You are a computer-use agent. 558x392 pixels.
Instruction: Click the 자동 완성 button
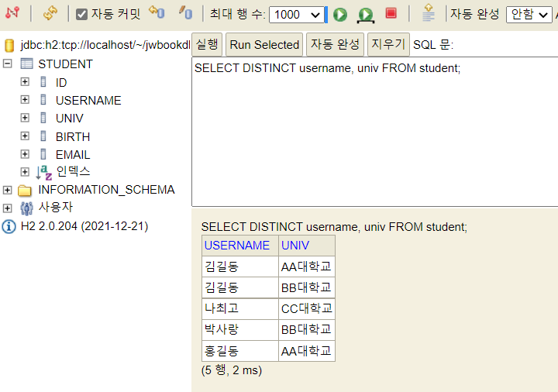pos(335,44)
